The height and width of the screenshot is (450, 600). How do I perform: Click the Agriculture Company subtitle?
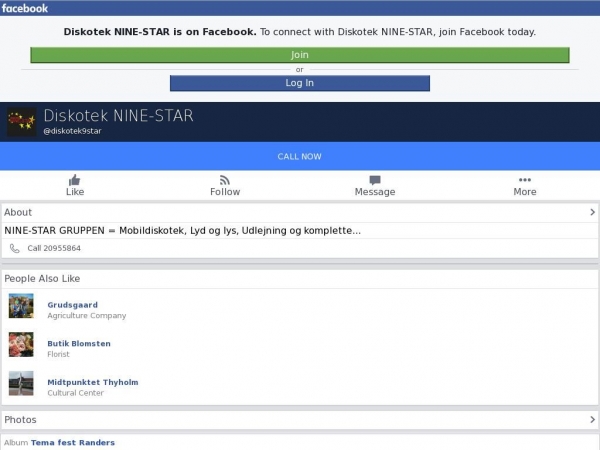click(x=86, y=316)
